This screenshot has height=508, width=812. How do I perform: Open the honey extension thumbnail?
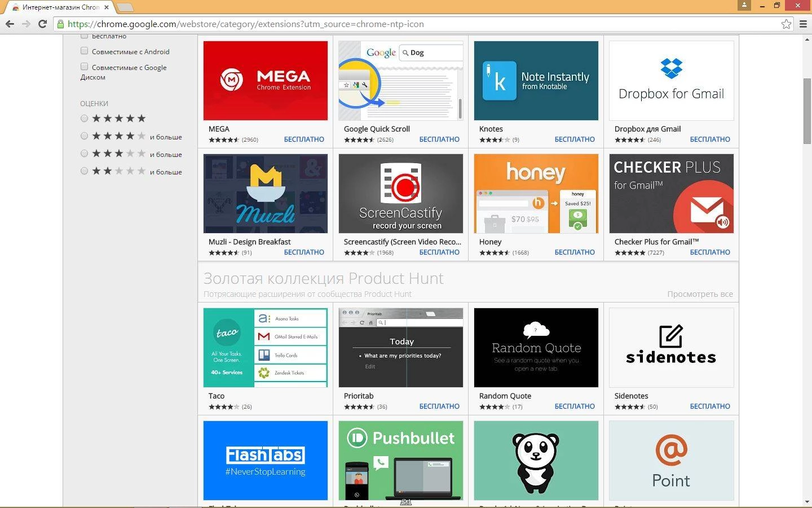point(536,193)
